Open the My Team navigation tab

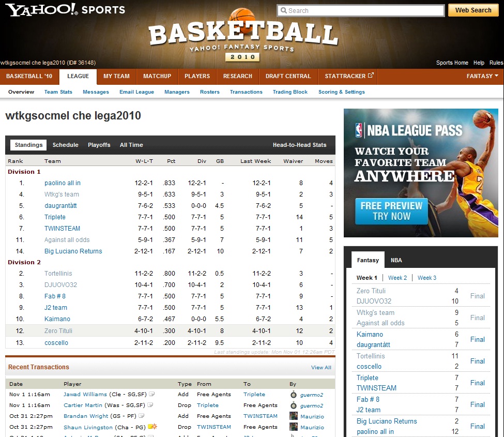click(x=116, y=76)
